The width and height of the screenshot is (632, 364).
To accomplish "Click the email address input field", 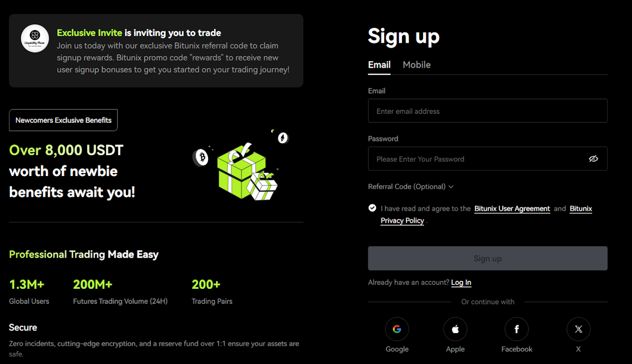I will (x=488, y=110).
